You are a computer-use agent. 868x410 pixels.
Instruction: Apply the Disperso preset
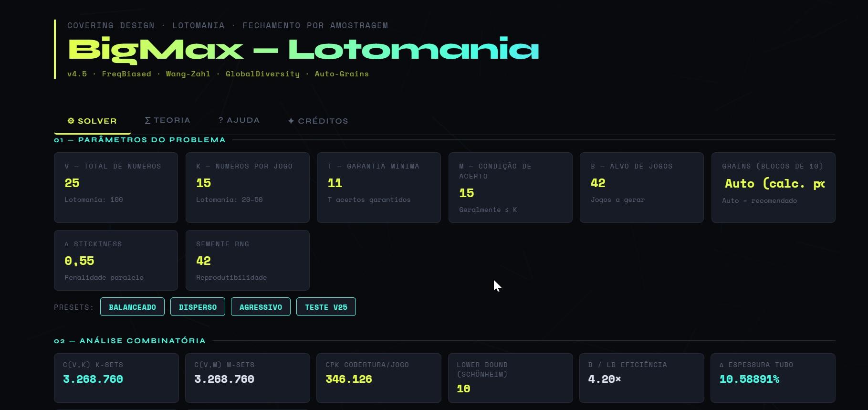coord(198,307)
